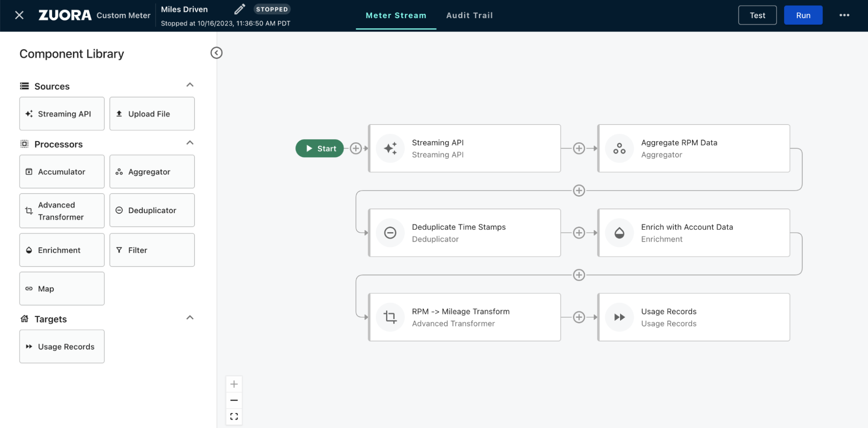The image size is (868, 428).
Task: Click the plus before Enrich with Account Data
Action: click(x=579, y=233)
